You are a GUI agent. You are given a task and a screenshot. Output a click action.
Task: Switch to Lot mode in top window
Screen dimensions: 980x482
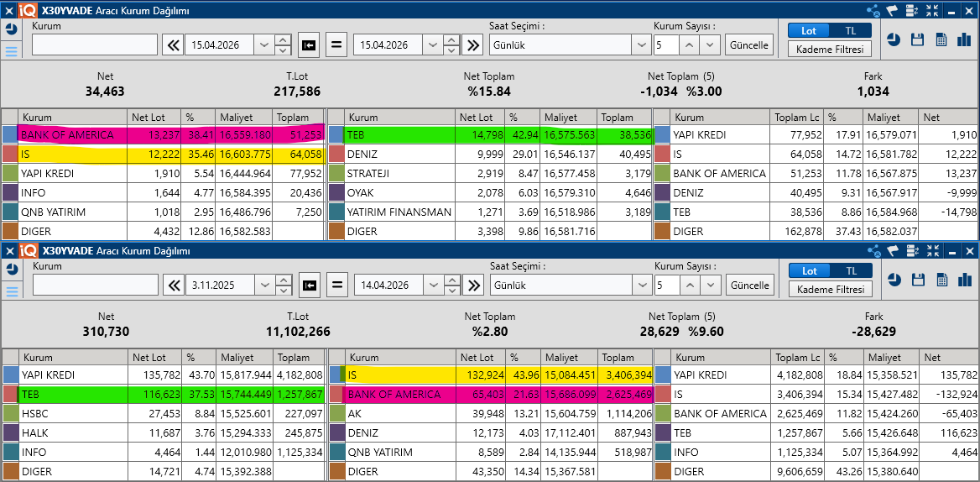coord(809,30)
